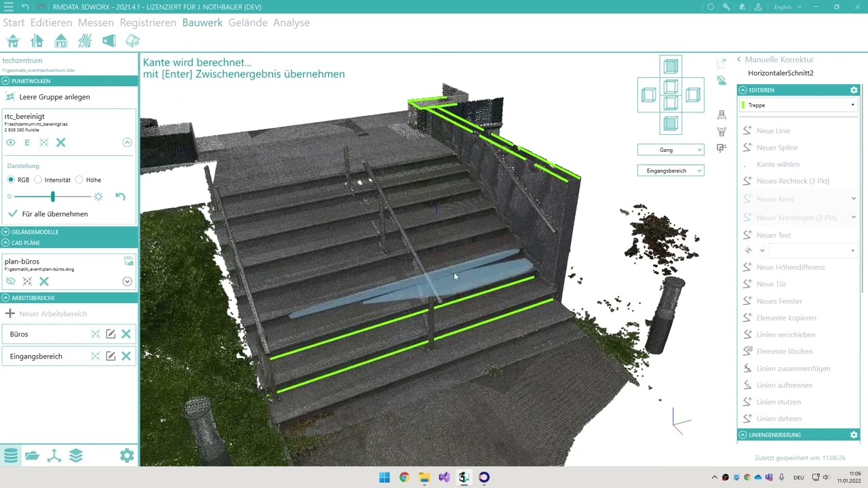The image size is (868, 488).
Task: Select the facade view icon in the ribbon
Action: 108,41
